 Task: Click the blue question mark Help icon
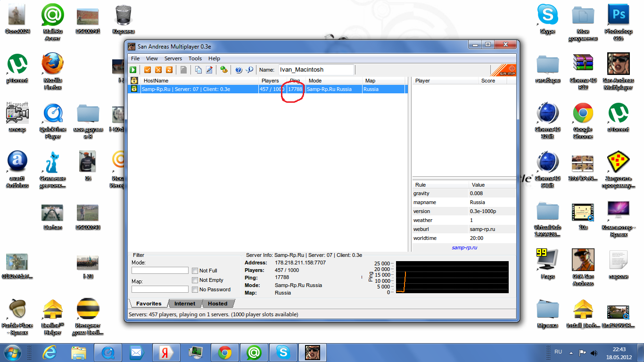(239, 70)
